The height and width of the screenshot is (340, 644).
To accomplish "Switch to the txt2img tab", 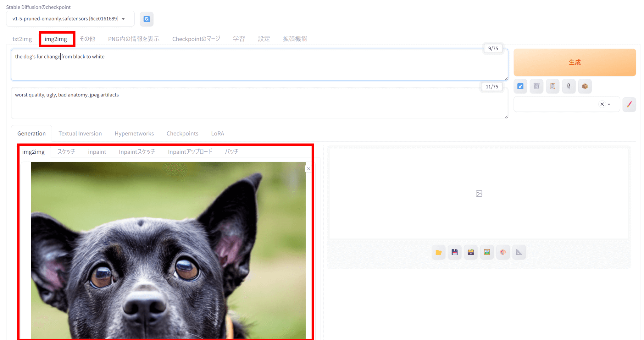I will point(22,39).
